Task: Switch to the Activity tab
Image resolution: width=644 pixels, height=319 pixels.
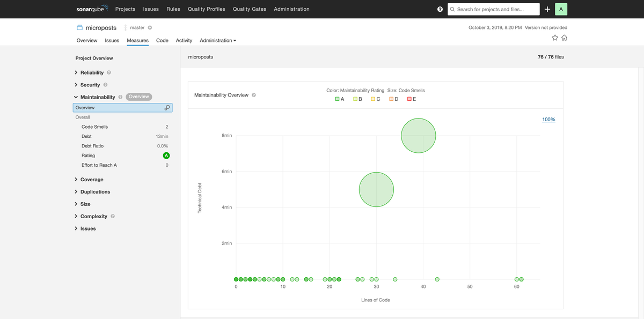Action: [x=184, y=40]
